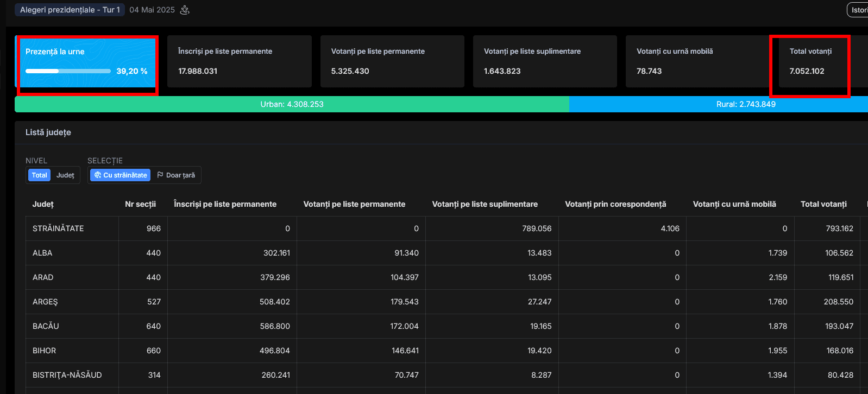Open the Alegeri prezidențiale - Tur 1 selector
The width and height of the screenshot is (868, 394).
click(x=70, y=10)
